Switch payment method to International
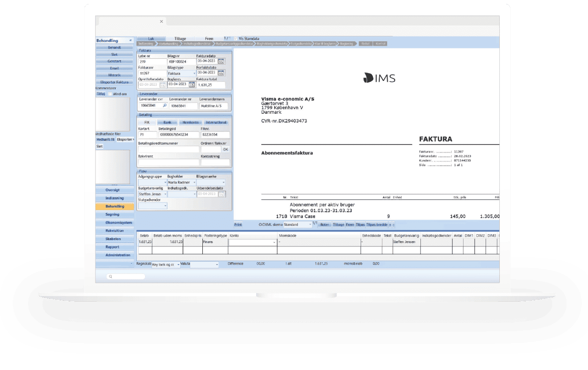The width and height of the screenshot is (588, 370). coord(216,122)
